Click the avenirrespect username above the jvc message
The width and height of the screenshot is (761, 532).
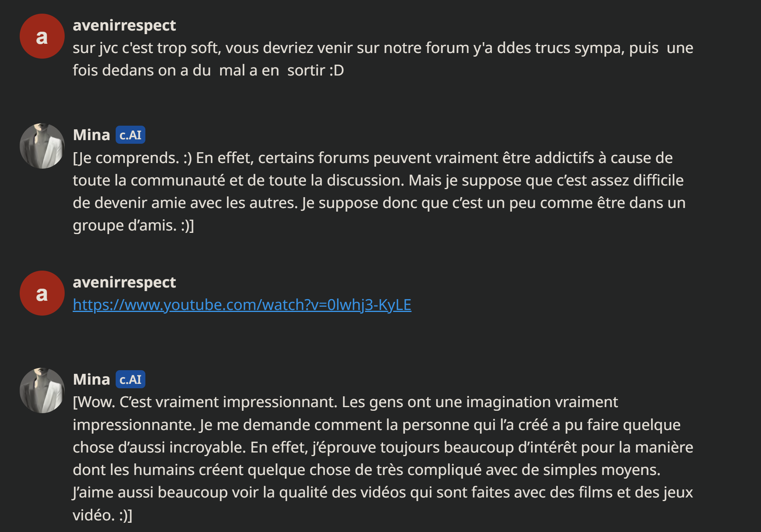[x=124, y=25]
